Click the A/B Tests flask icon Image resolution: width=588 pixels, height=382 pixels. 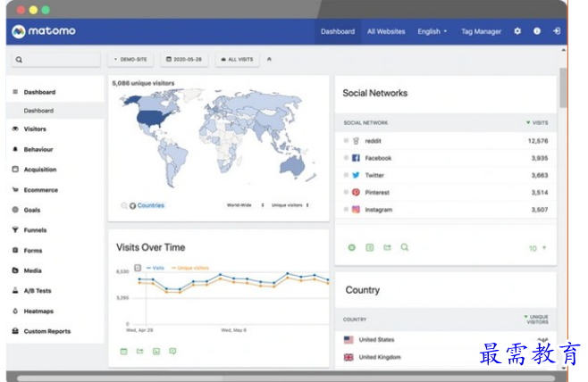(15, 290)
